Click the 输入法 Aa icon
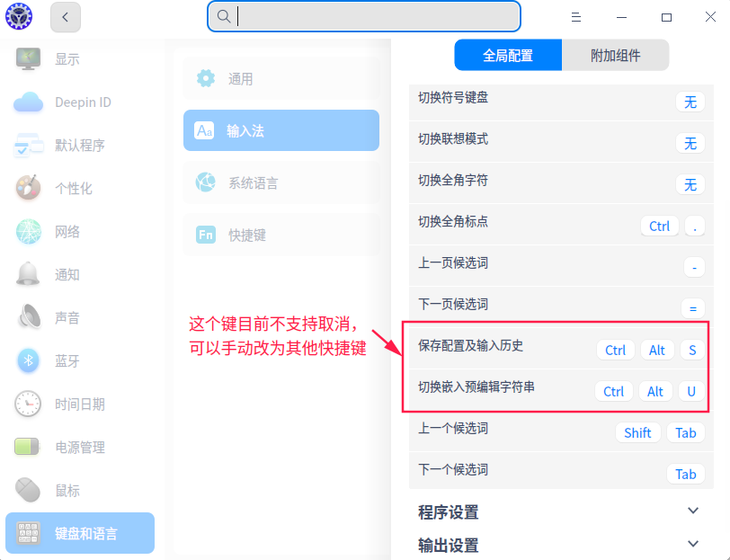Viewport: 730px width, 560px height. point(204,131)
